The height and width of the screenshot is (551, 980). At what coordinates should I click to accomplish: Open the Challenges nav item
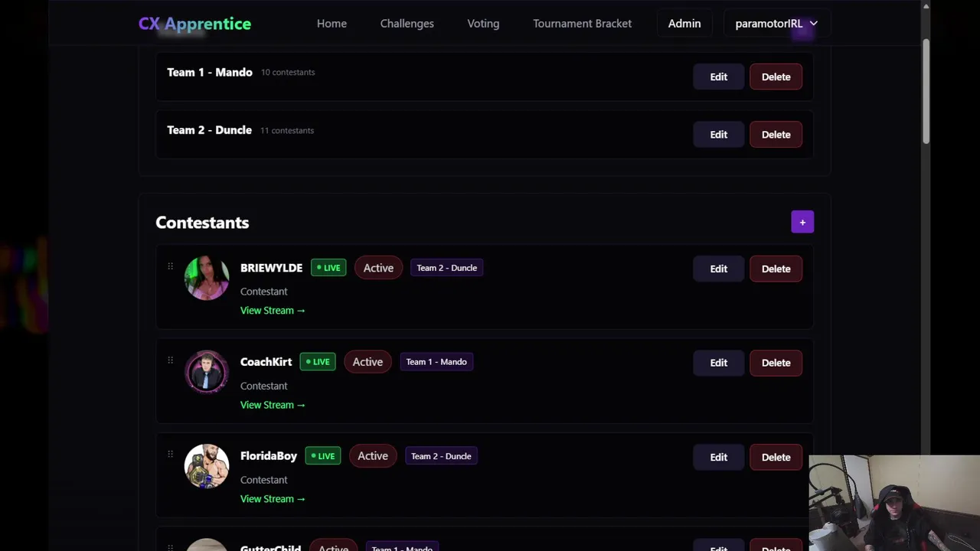point(407,24)
